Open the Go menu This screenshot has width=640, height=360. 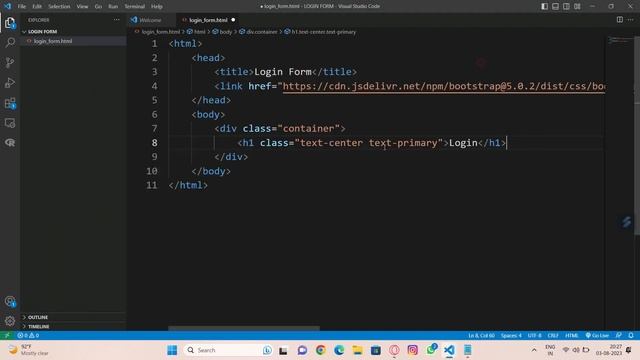[x=98, y=7]
